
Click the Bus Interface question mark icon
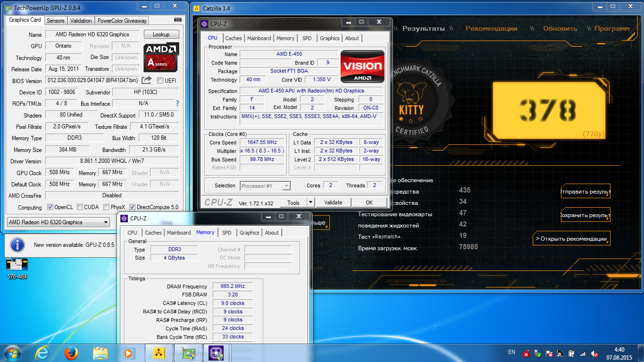click(x=177, y=103)
